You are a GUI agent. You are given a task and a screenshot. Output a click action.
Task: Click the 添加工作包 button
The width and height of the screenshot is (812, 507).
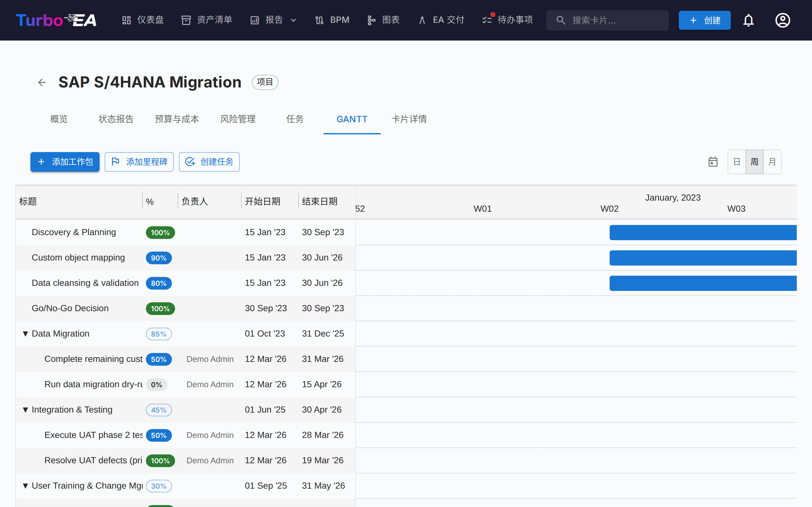65,162
